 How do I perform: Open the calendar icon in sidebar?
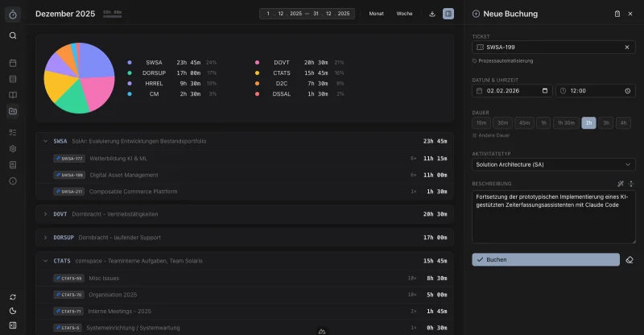point(13,63)
